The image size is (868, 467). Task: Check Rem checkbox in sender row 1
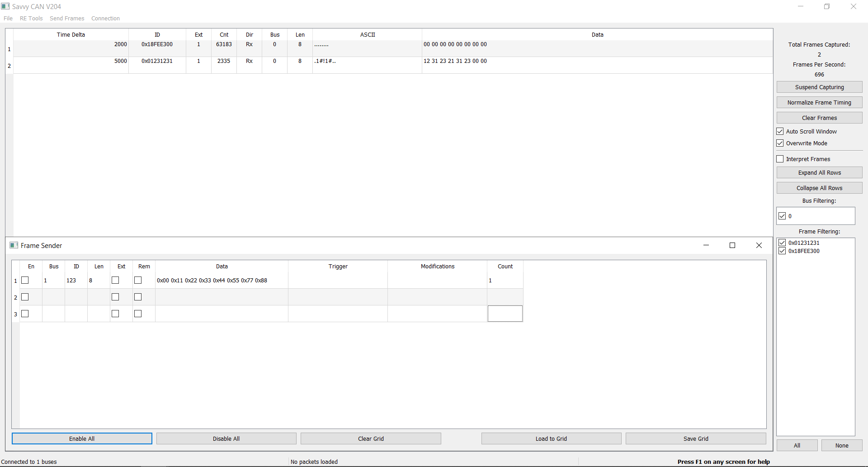[138, 280]
